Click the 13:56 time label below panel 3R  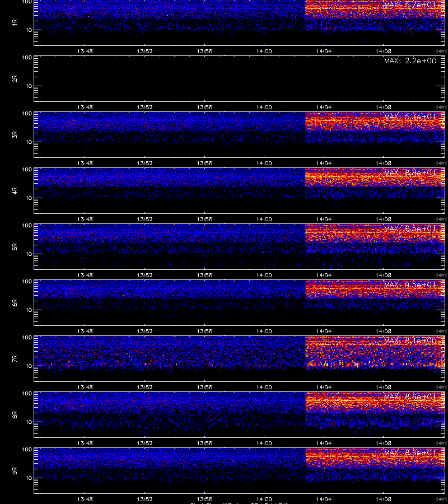click(x=204, y=163)
